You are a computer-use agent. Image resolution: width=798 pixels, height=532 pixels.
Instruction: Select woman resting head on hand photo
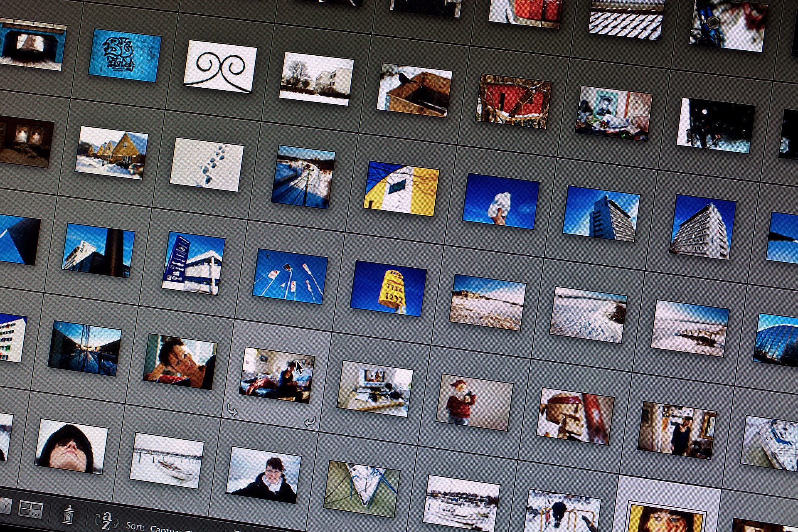click(x=180, y=362)
